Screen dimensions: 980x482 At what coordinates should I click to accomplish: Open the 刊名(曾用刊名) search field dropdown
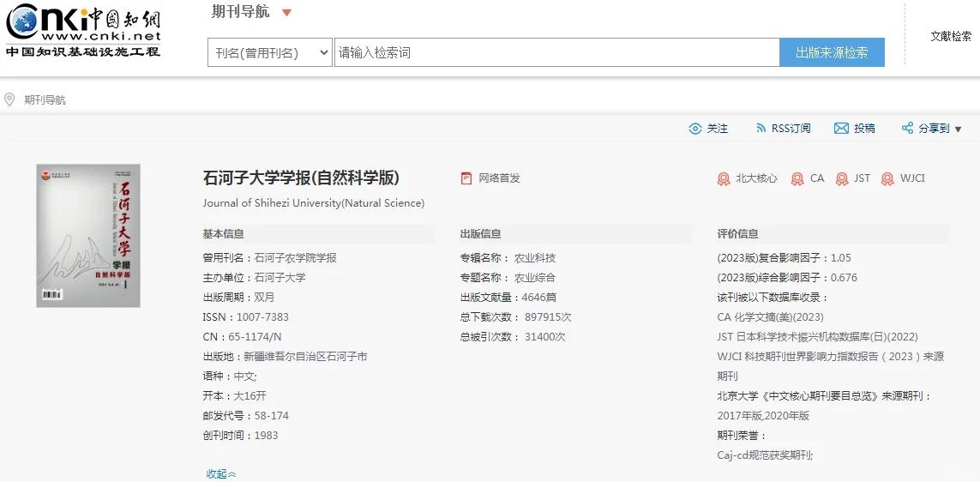(x=270, y=52)
